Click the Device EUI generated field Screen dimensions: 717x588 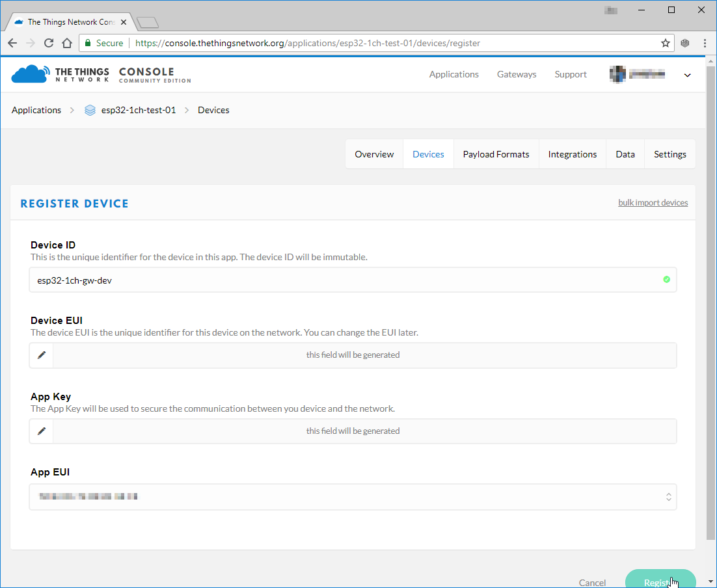364,355
